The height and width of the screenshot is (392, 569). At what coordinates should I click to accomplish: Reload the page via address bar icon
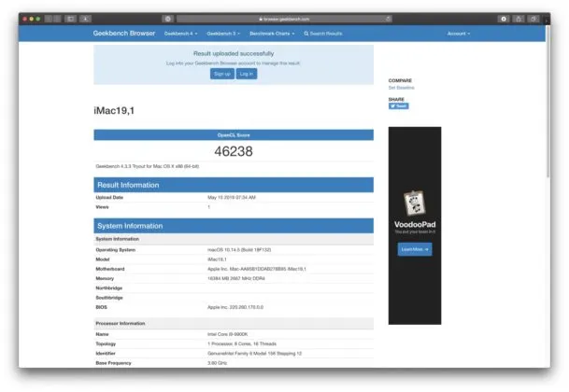[x=388, y=19]
